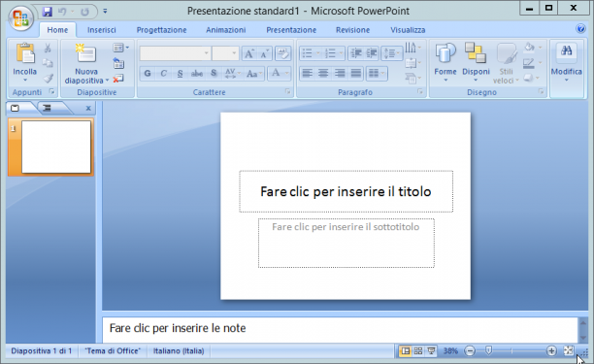This screenshot has width=594, height=364.
Task: Open the Visualizza ribbon tab
Action: point(408,30)
